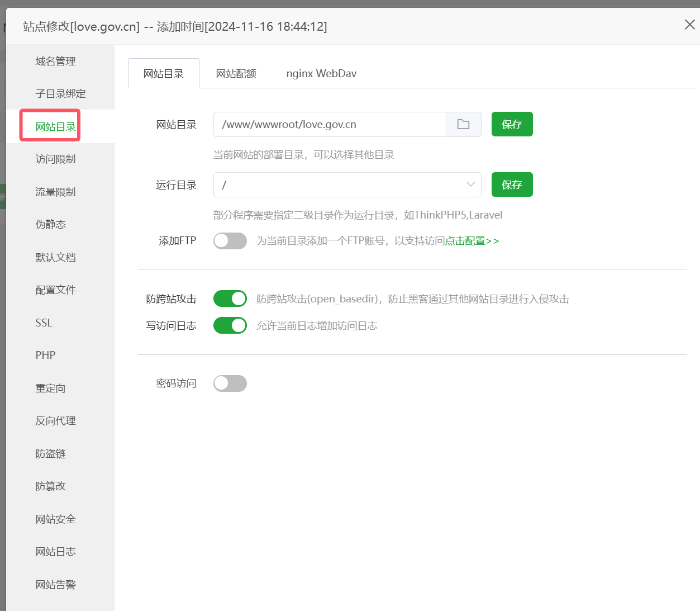Follow the 点击配置>> FTP link
This screenshot has width=700, height=611.
(x=472, y=241)
